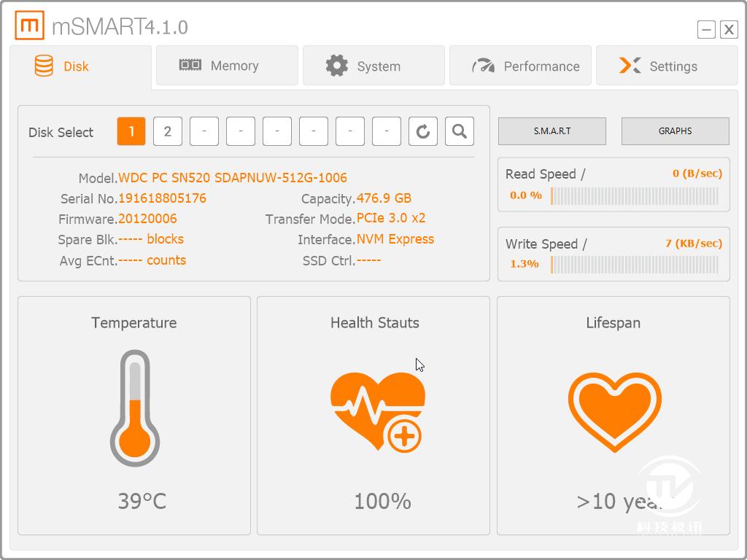Open the Disk tab
Viewport: 747px width, 560px height.
point(80,66)
